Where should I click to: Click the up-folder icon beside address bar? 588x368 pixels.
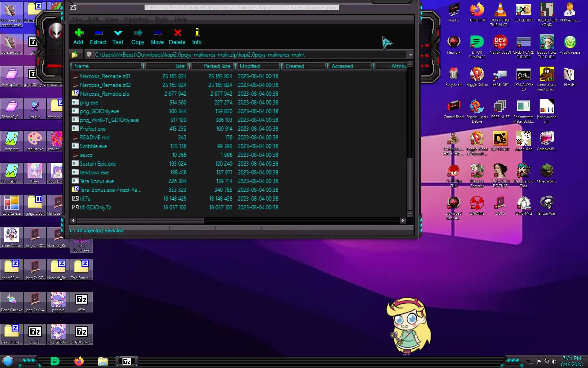coord(74,55)
